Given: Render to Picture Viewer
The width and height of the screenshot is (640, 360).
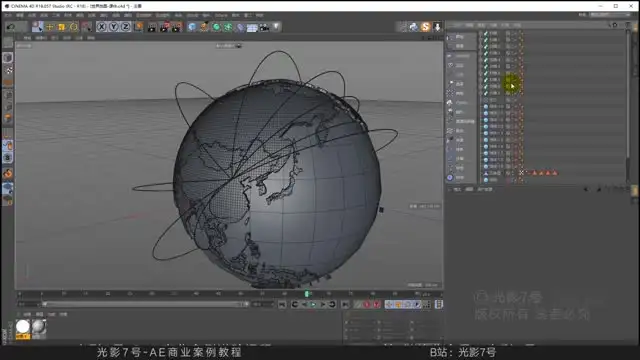Looking at the screenshot, I should [x=164, y=27].
